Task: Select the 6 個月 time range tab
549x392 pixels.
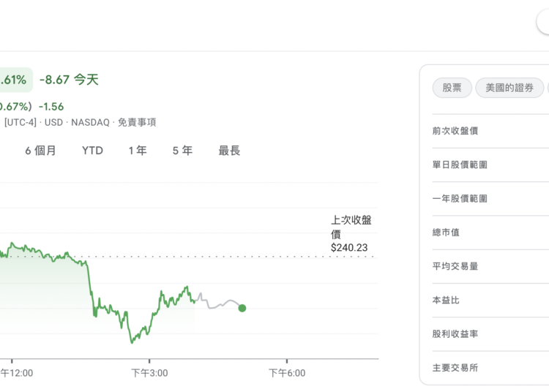Action: [40, 151]
